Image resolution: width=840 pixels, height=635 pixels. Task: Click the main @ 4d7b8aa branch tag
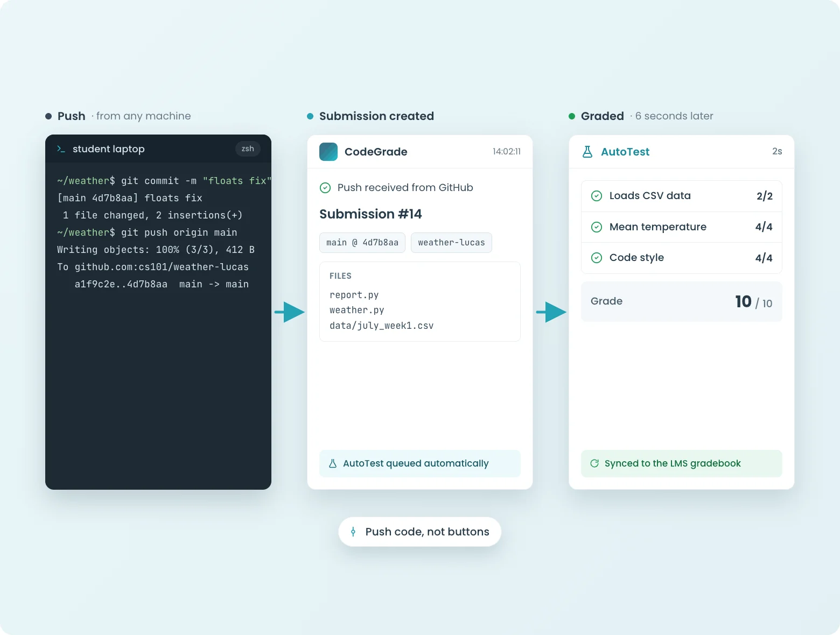tap(362, 243)
